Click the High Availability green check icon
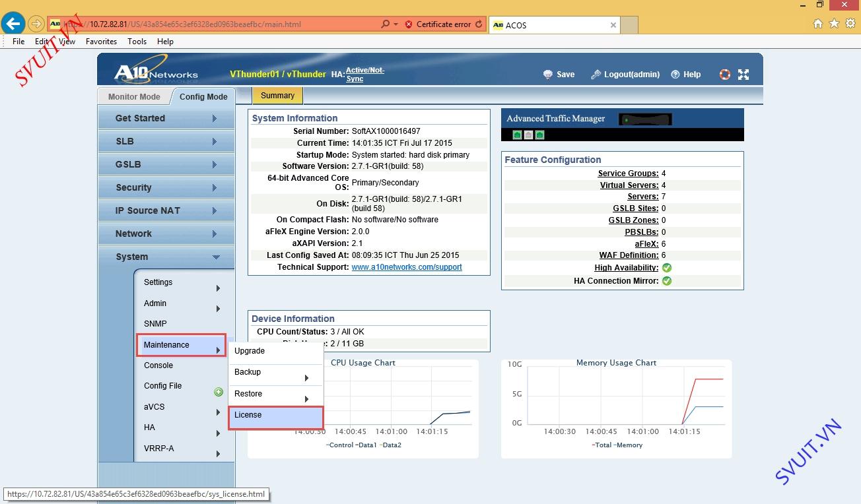861x504 pixels. tap(667, 268)
